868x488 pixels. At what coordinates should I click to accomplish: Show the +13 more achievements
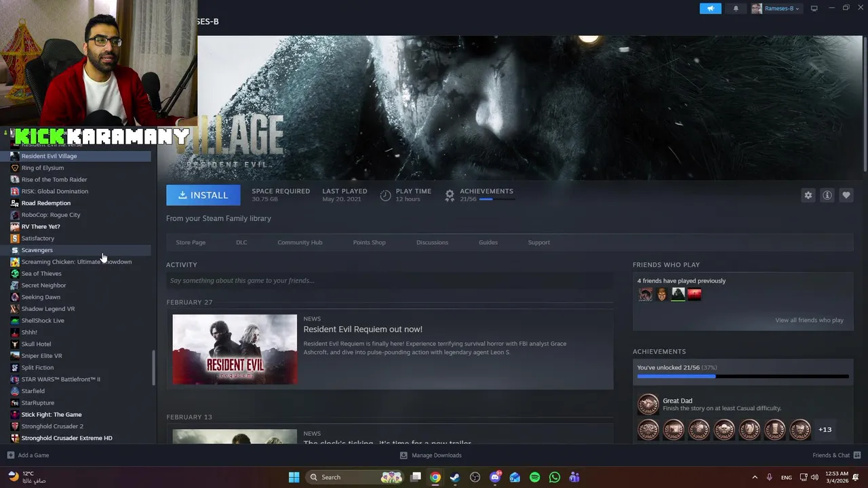point(825,430)
